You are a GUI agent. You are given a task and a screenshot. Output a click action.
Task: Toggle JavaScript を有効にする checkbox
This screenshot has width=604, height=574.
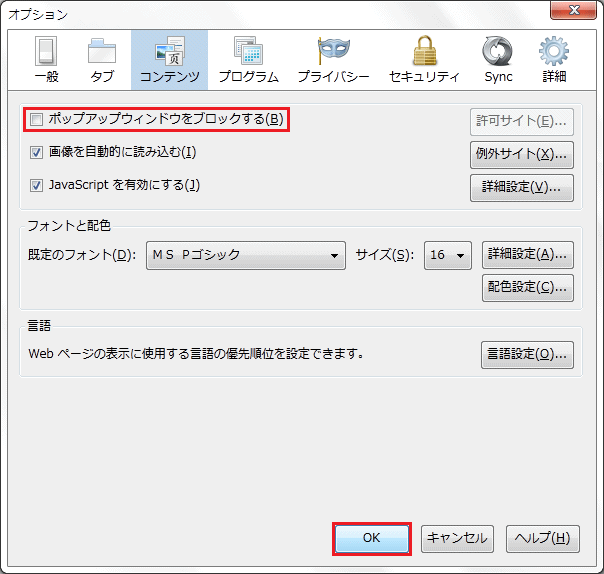pyautogui.click(x=37, y=186)
